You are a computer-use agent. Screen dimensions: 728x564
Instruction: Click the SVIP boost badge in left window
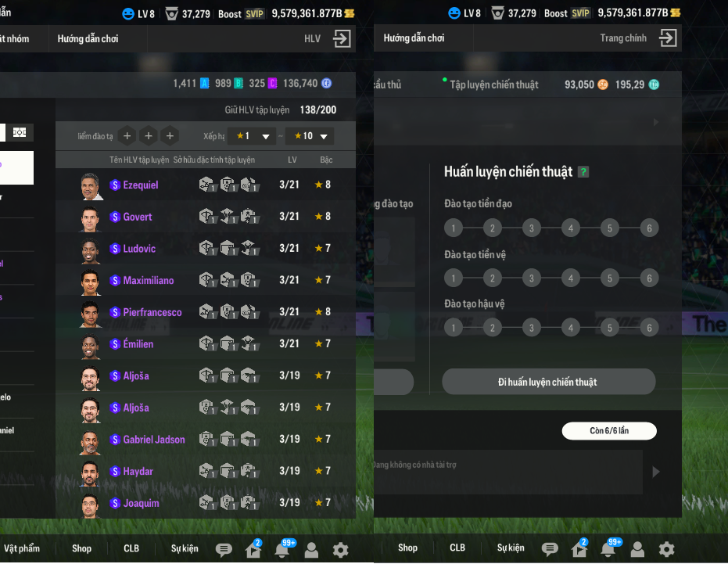pos(254,14)
